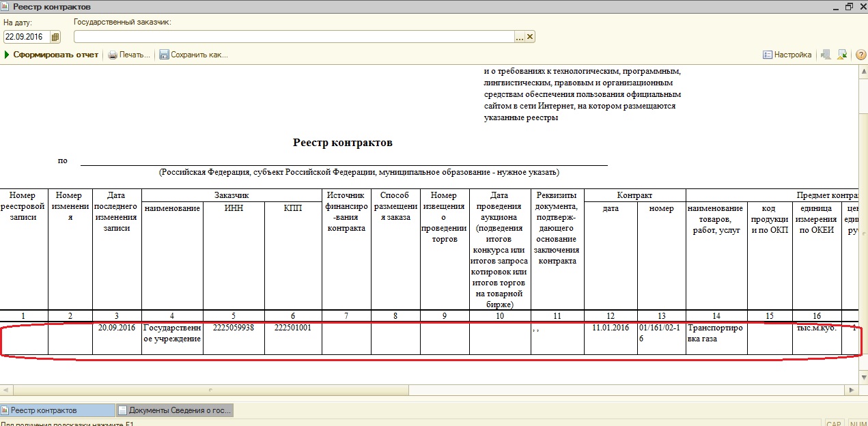Click the ellipsis button to choose Государственный заказчик

[519, 37]
